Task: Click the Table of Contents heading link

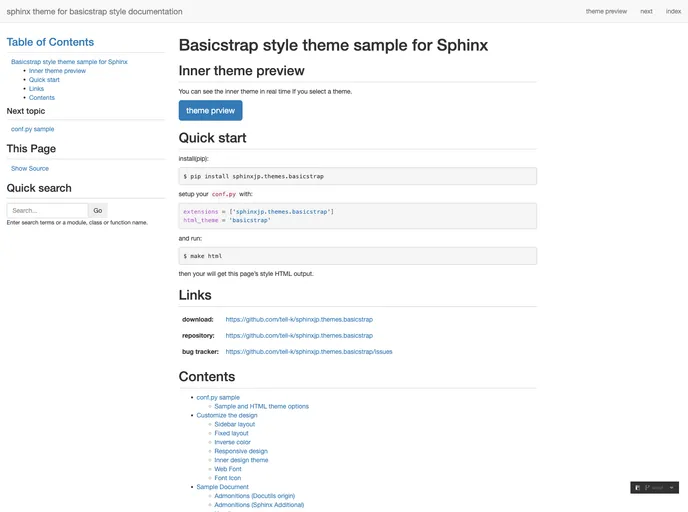Action: [50, 42]
